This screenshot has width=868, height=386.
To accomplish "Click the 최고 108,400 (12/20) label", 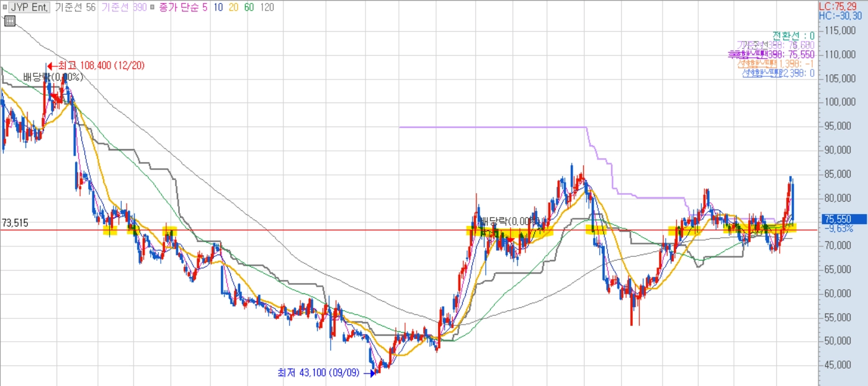I will pos(101,65).
